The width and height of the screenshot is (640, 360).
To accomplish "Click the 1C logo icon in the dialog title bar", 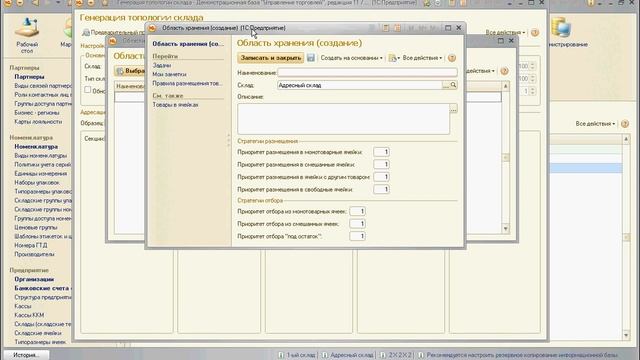I will coord(152,28).
